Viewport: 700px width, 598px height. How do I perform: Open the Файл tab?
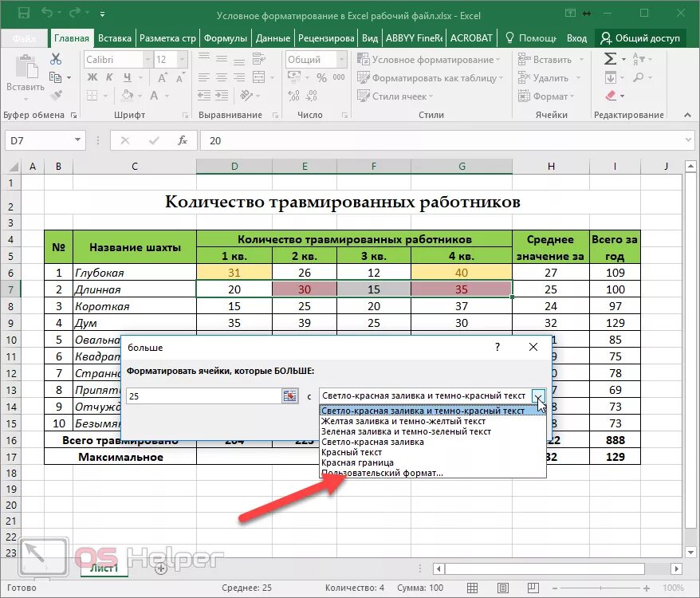click(24, 38)
